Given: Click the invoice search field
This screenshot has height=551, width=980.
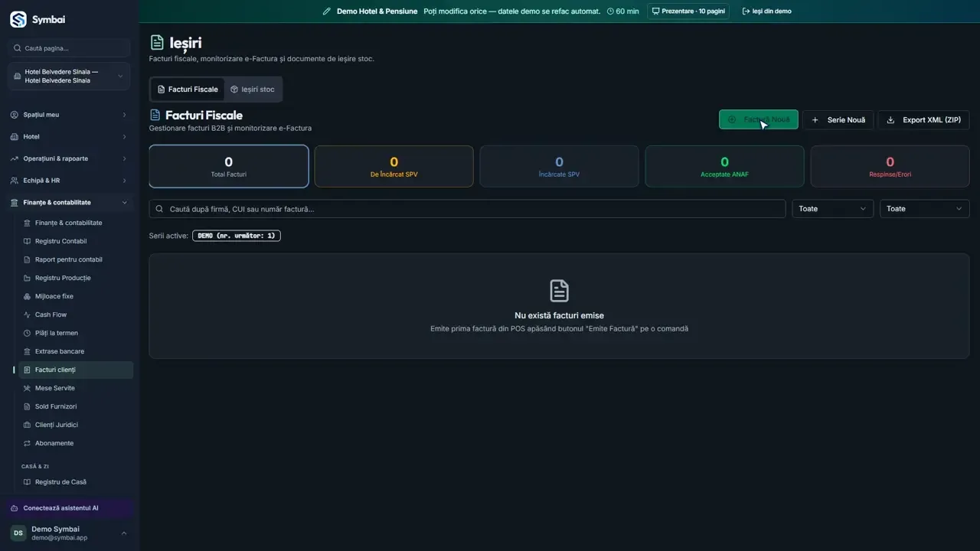Looking at the screenshot, I should (x=467, y=209).
